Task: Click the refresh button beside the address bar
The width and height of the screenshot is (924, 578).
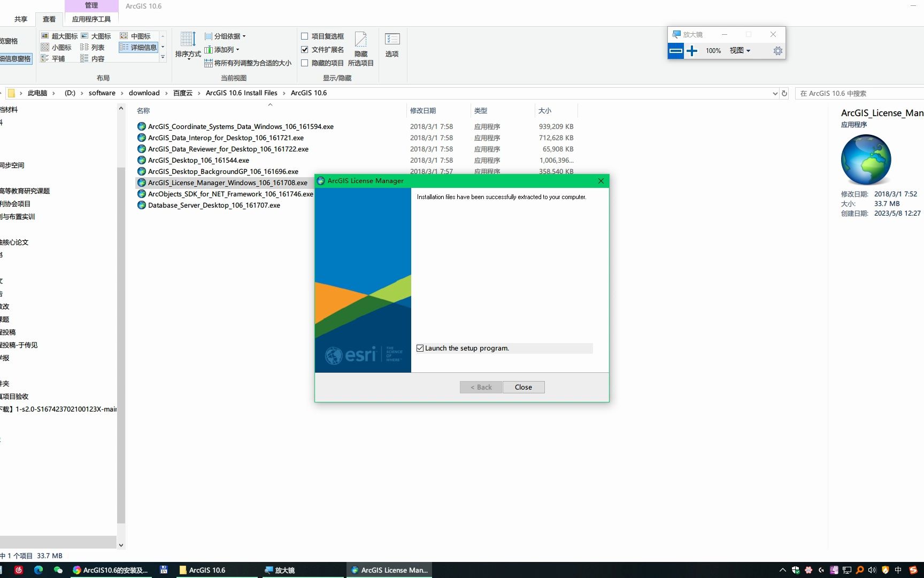Action: [x=784, y=93]
